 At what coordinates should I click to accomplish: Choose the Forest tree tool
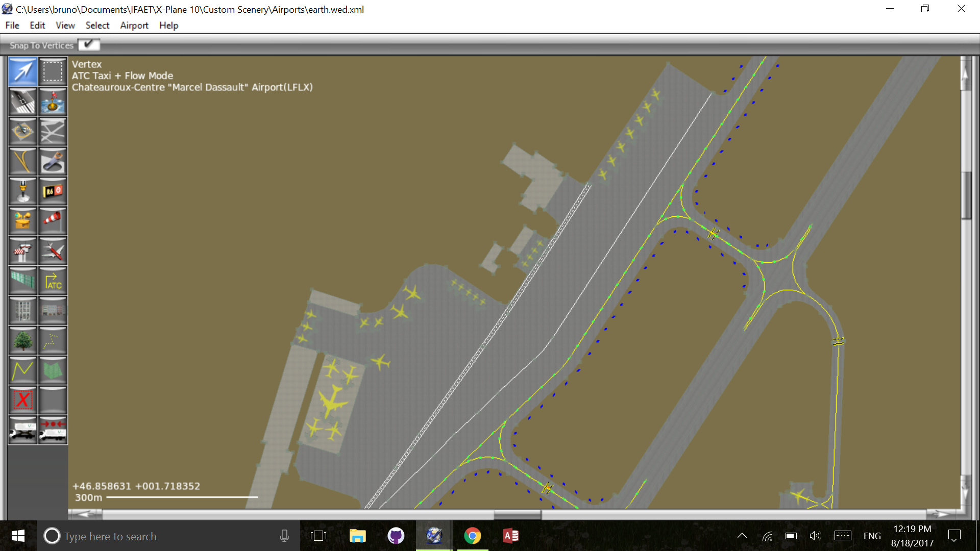[22, 341]
